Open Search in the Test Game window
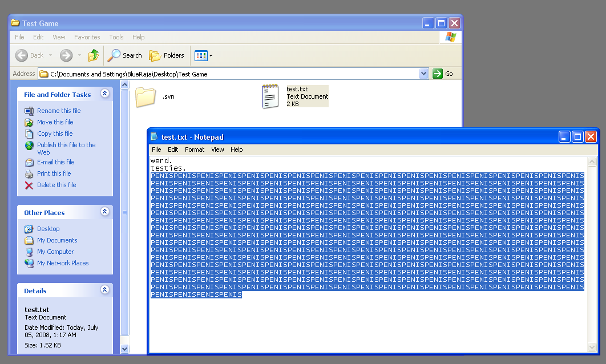Viewport: 606px width, 364px height. tap(124, 55)
